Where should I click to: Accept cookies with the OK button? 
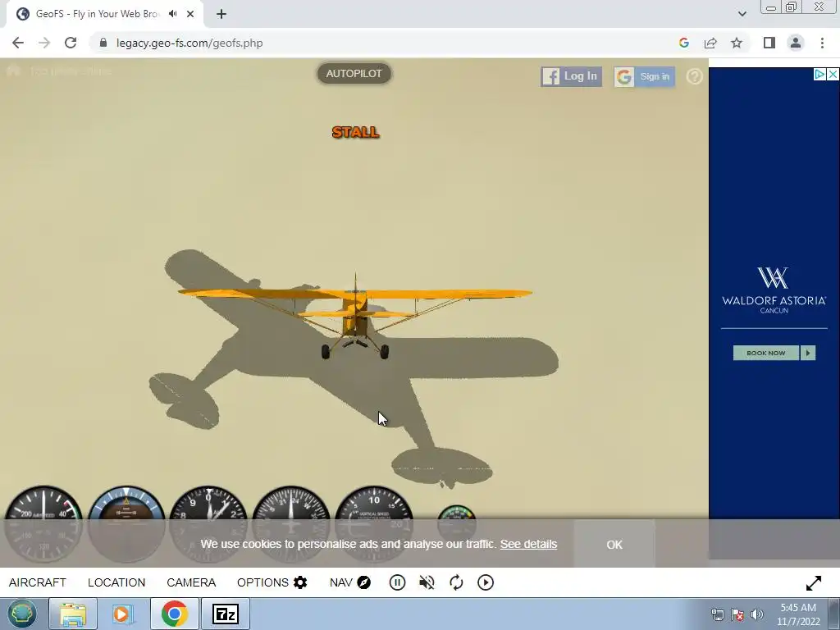(614, 545)
